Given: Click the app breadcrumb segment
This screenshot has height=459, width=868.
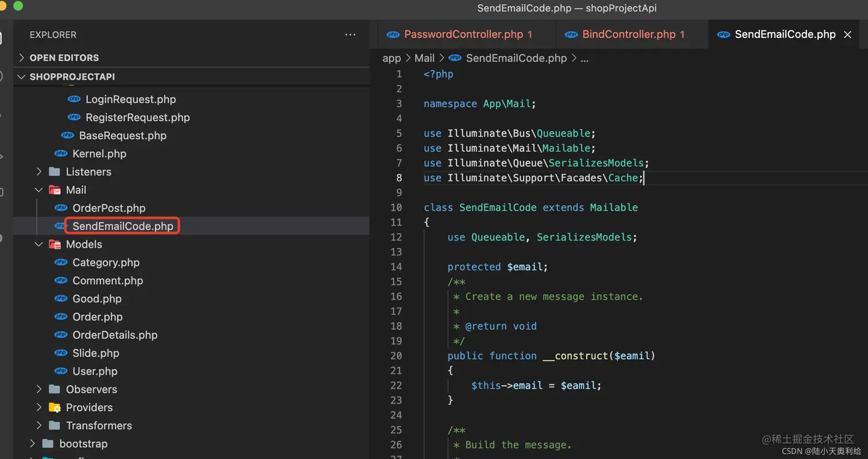Looking at the screenshot, I should click(x=392, y=58).
